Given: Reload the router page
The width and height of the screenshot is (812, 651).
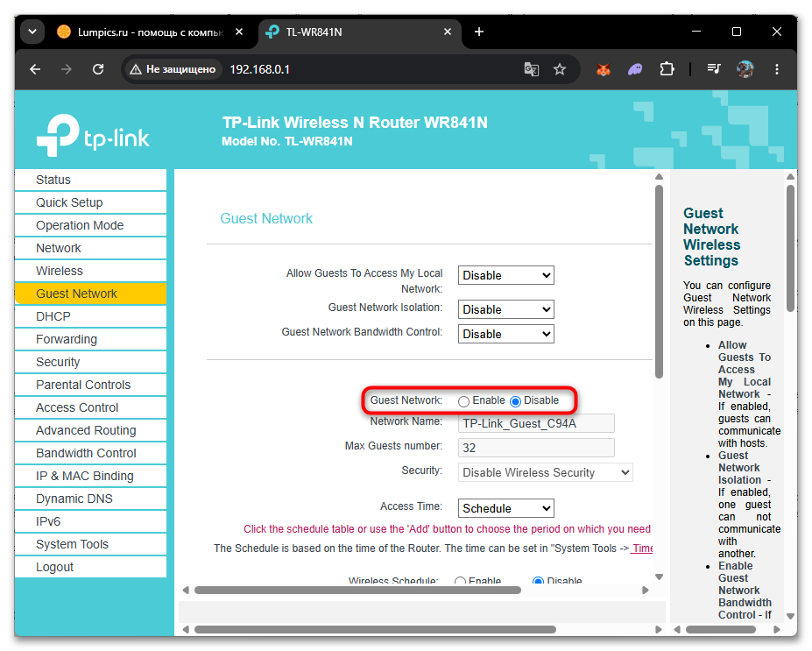Looking at the screenshot, I should [98, 69].
